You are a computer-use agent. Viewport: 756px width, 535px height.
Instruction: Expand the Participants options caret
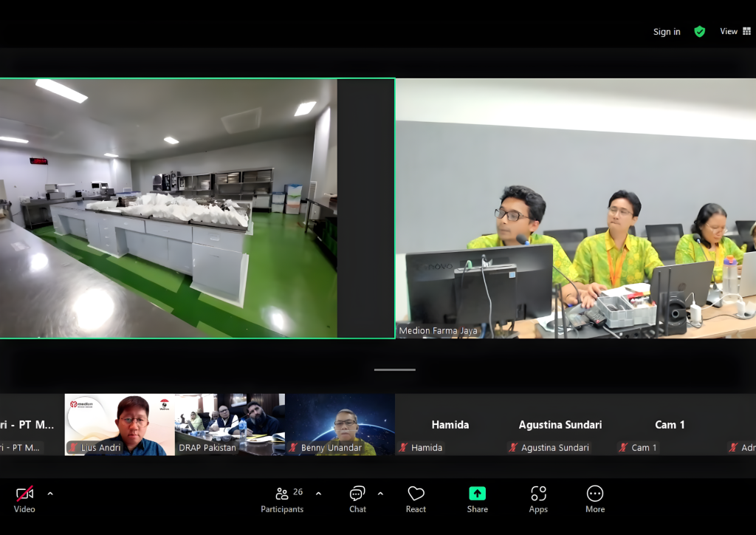[318, 494]
